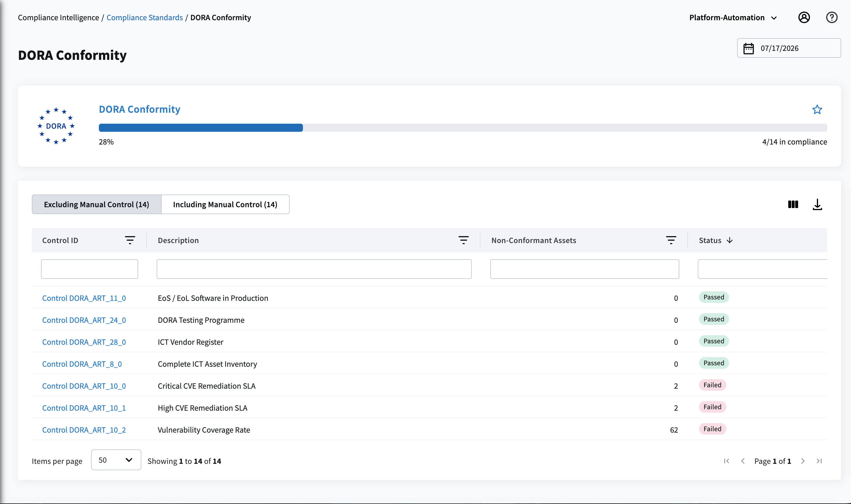Click 'Showing 1 to 14 of 14' text
Screen dimensions: 851x504
pos(184,461)
